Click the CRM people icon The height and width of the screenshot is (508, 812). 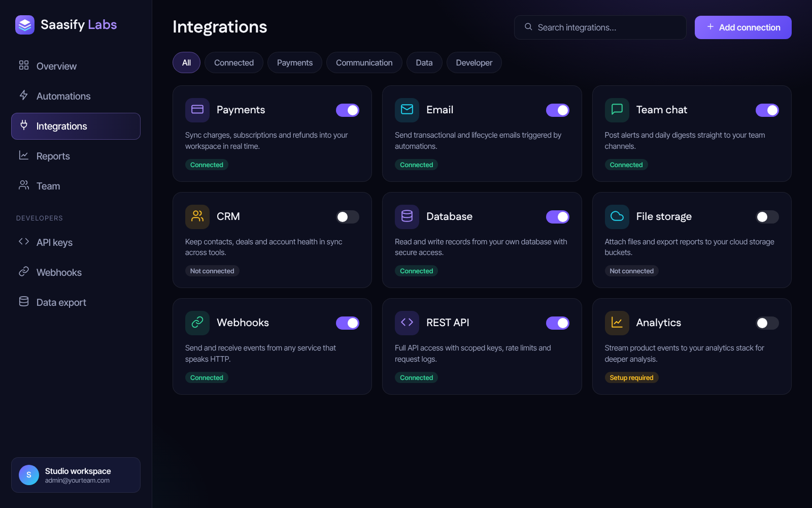click(x=197, y=216)
